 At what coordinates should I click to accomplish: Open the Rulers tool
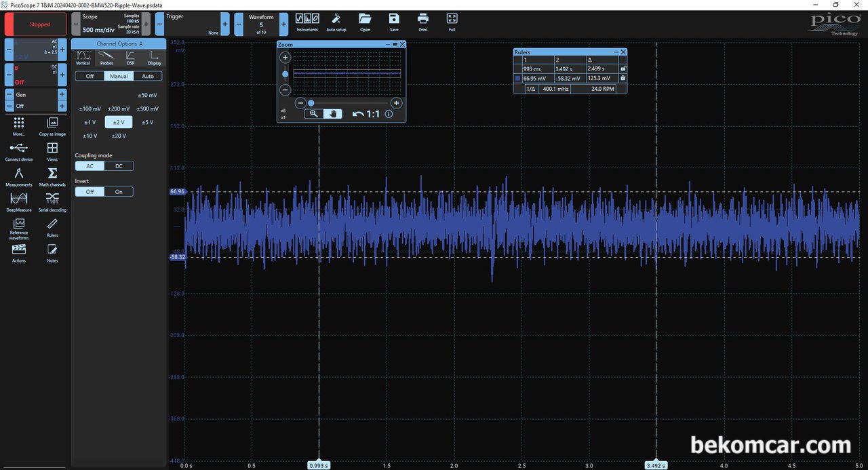pyautogui.click(x=52, y=227)
